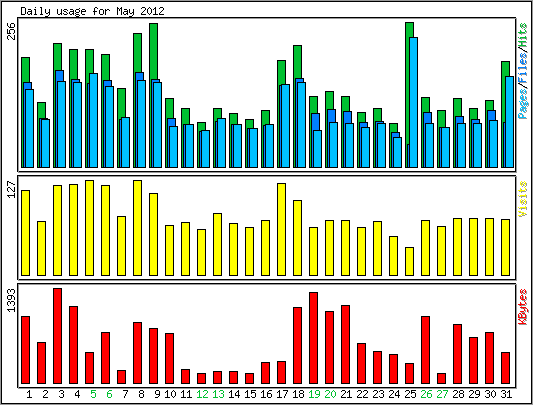Image resolution: width=533 pixels, height=405 pixels.
Task: Click day 9 on the date axis
Action: tap(157, 394)
